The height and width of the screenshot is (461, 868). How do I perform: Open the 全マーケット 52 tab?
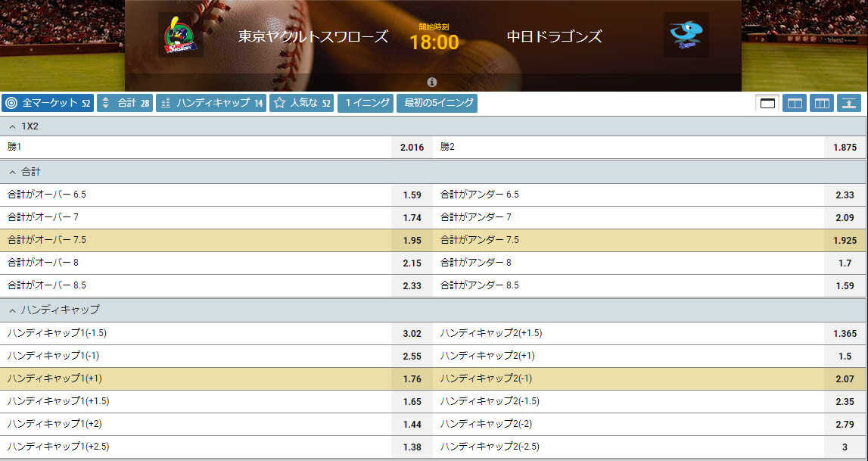48,103
